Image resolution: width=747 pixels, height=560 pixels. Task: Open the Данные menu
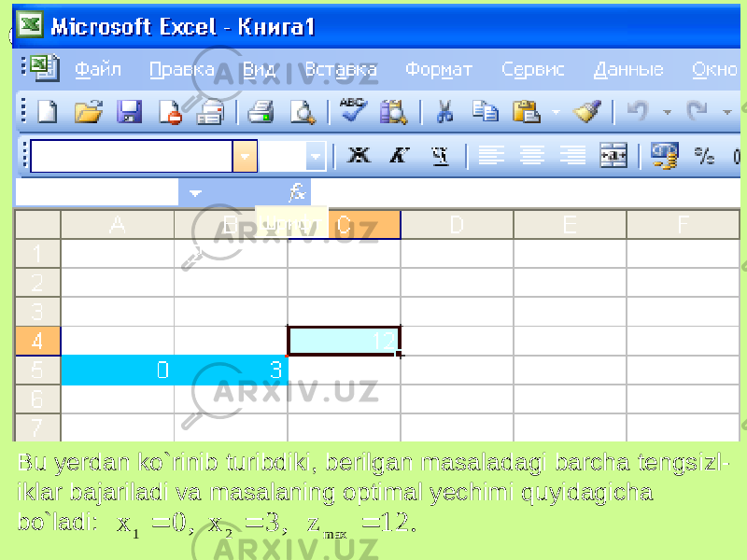628,69
